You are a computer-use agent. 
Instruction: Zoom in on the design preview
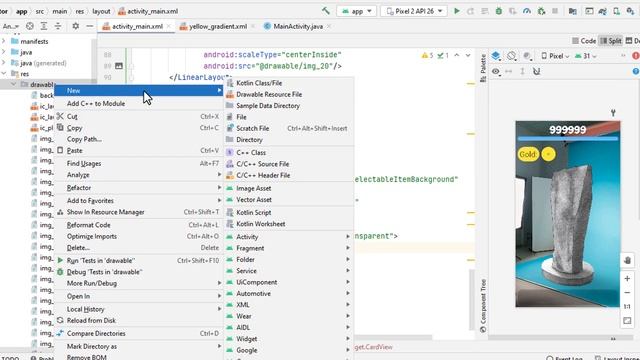click(x=627, y=279)
